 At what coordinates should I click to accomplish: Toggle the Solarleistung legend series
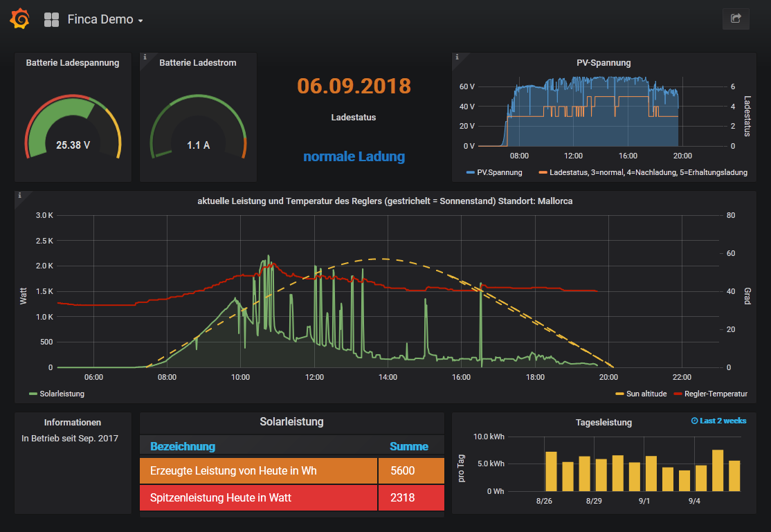[x=62, y=394]
